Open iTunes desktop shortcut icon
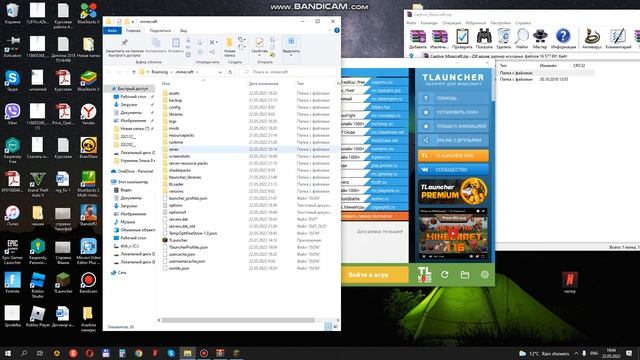The height and width of the screenshot is (360, 640). click(x=12, y=215)
